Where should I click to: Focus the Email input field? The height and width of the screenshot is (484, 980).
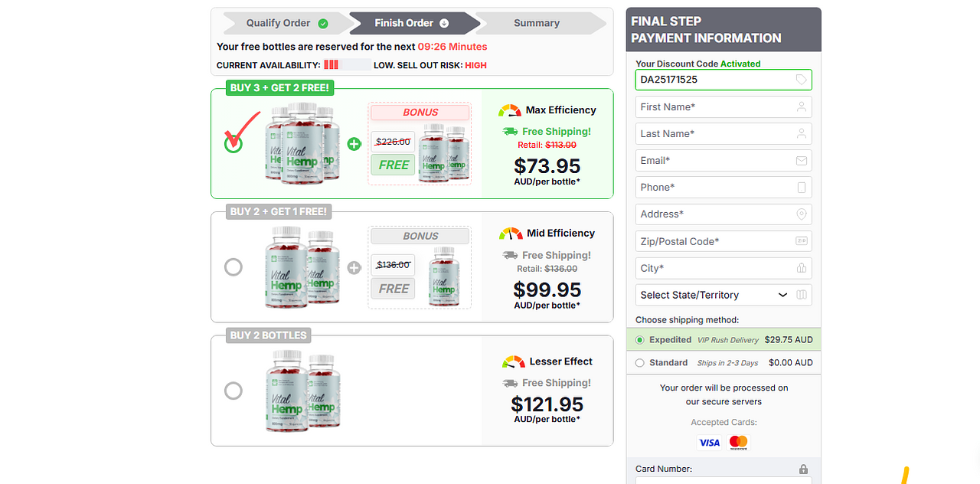point(724,161)
